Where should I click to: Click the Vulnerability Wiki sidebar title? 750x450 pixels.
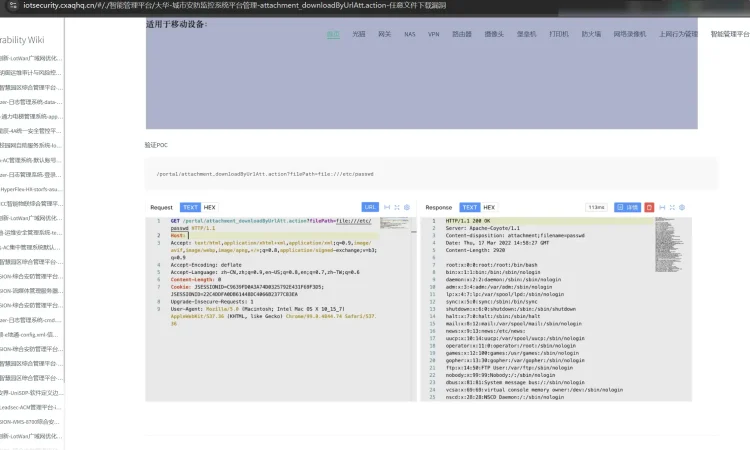click(x=22, y=40)
